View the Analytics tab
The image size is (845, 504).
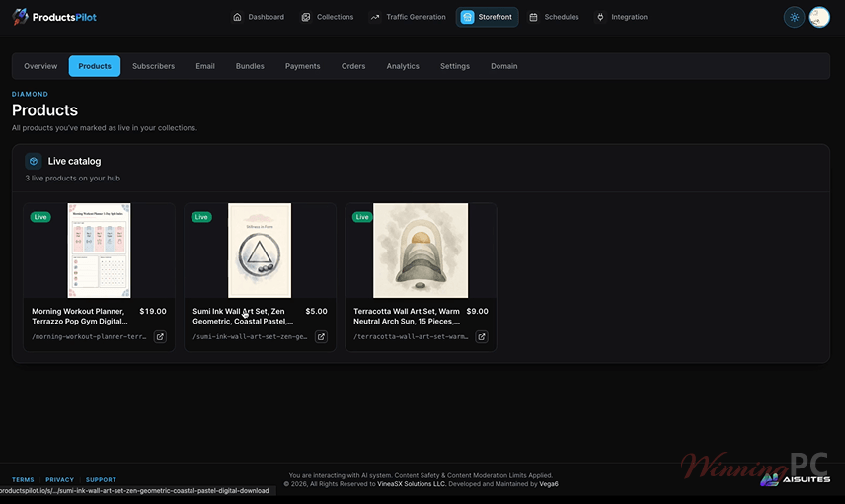(x=403, y=66)
